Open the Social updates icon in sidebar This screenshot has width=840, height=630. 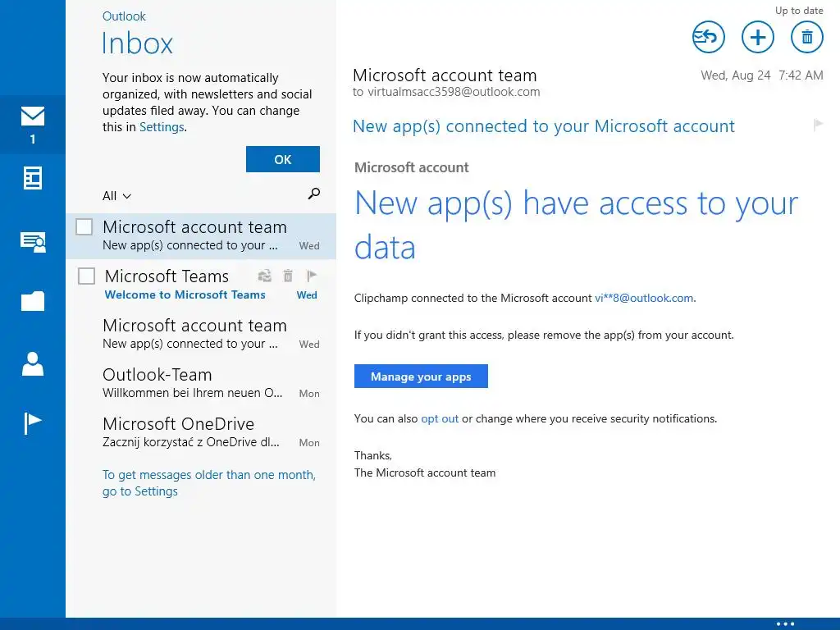click(33, 242)
